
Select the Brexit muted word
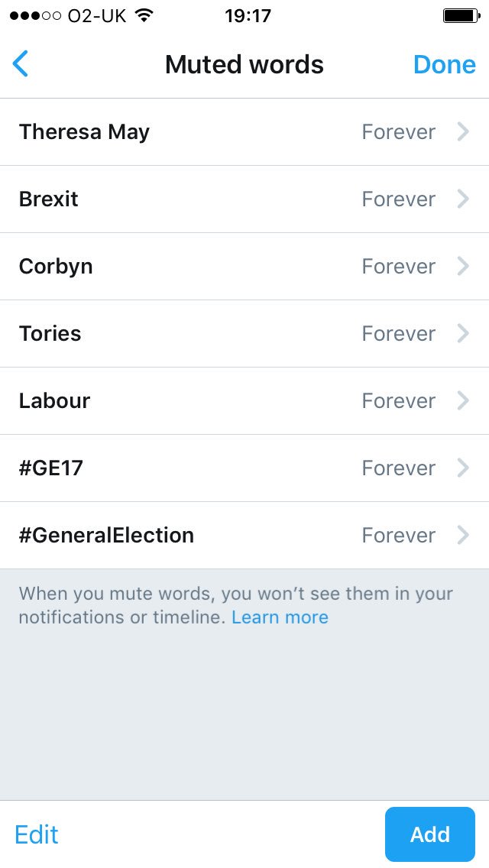(x=49, y=199)
